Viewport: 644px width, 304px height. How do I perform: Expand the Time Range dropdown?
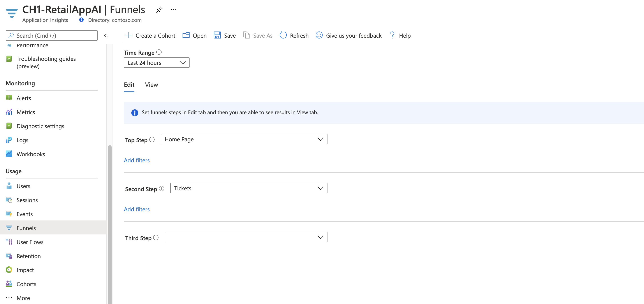click(x=157, y=63)
